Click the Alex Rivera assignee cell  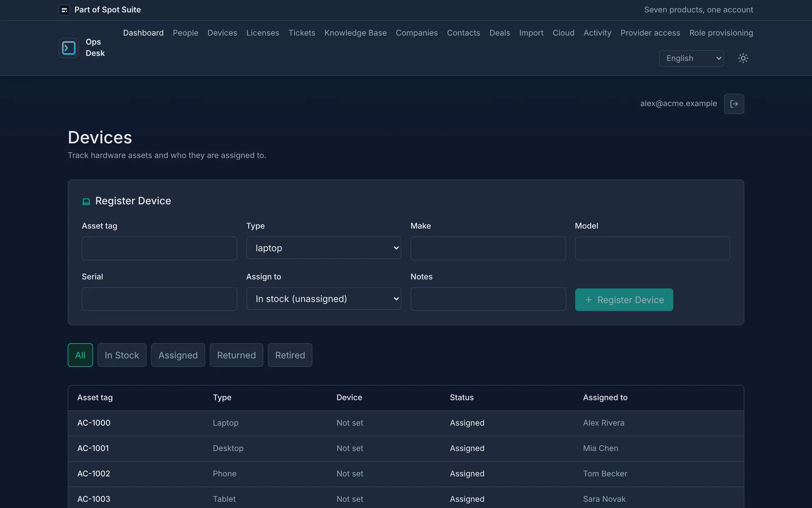pos(604,423)
